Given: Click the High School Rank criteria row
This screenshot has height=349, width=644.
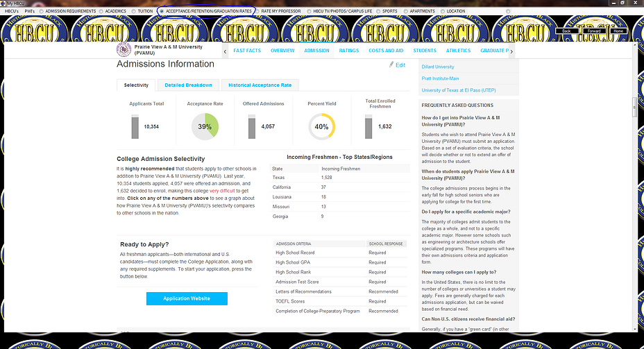Looking at the screenshot, I should (340, 272).
